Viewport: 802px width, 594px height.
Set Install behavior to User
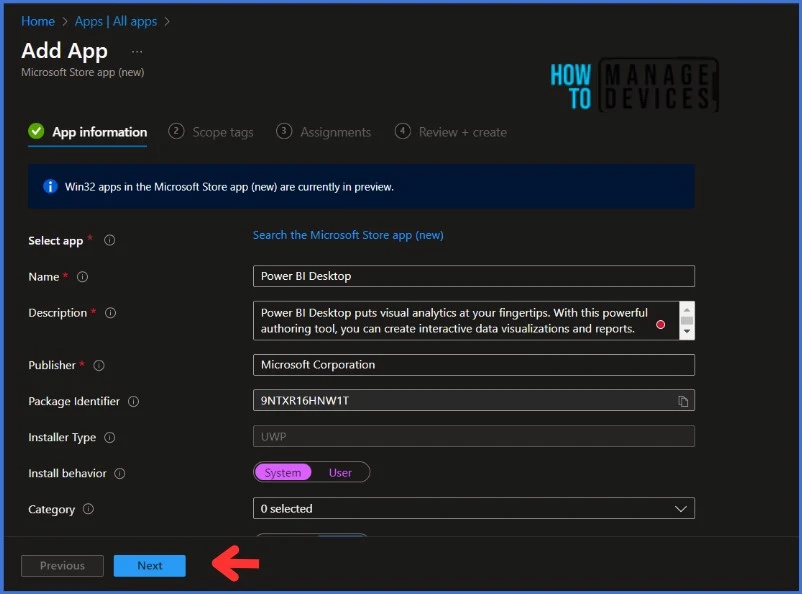coord(340,472)
